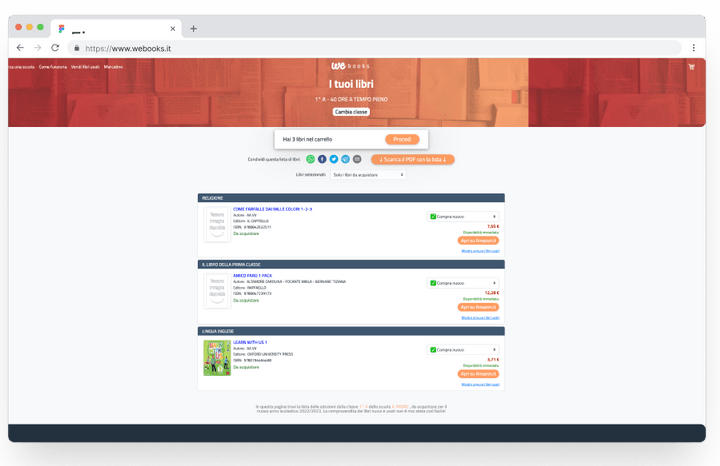Open Mercatino menu item
This screenshot has height=466, width=720.
pyautogui.click(x=113, y=67)
